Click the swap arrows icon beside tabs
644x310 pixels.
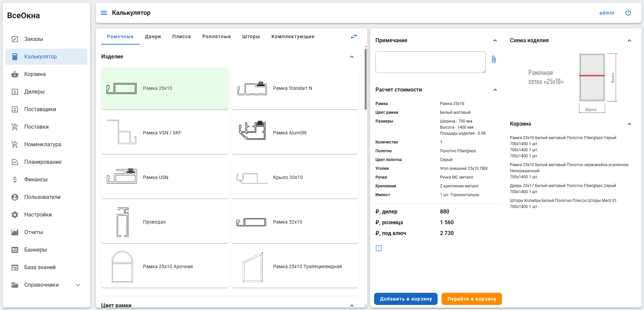354,36
